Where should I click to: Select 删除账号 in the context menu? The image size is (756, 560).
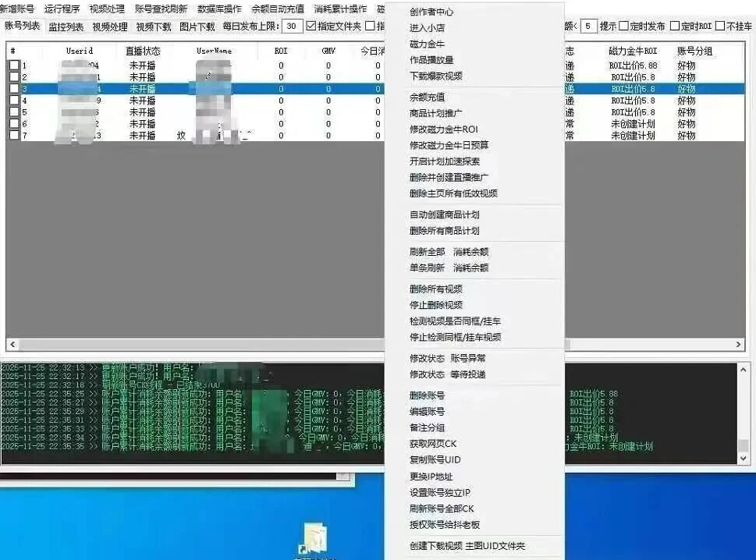[x=428, y=395]
